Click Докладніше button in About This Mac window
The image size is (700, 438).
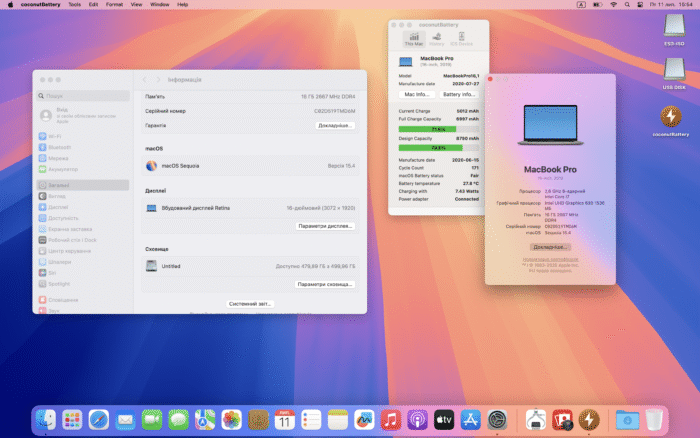pyautogui.click(x=550, y=247)
